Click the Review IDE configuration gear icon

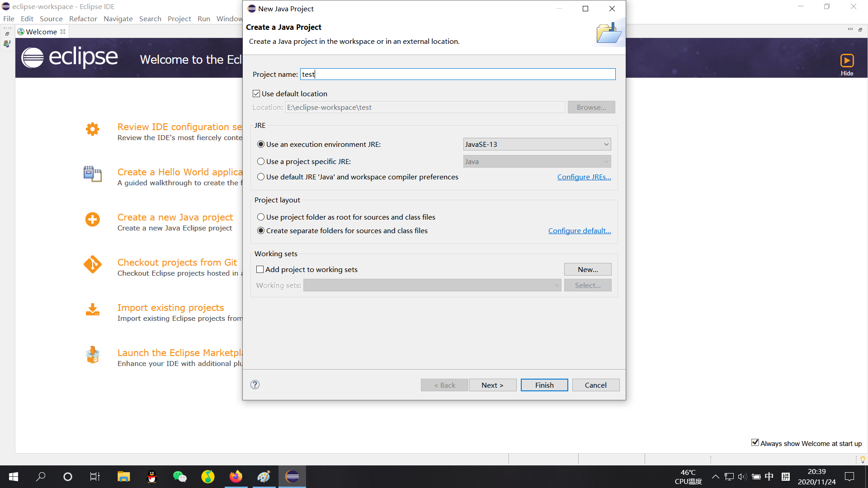[93, 129]
